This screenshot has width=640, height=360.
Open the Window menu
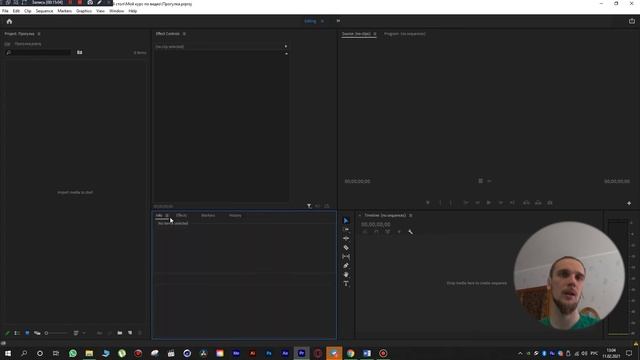pyautogui.click(x=116, y=11)
